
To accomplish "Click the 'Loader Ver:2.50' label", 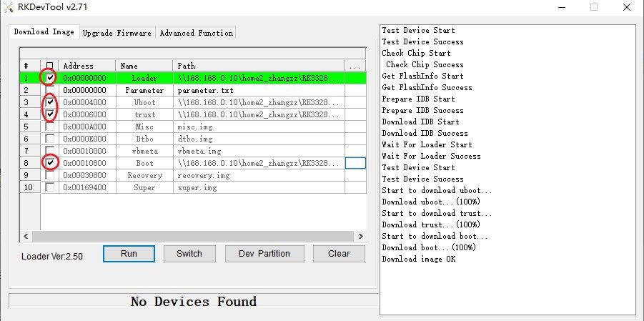I will click(x=52, y=257).
